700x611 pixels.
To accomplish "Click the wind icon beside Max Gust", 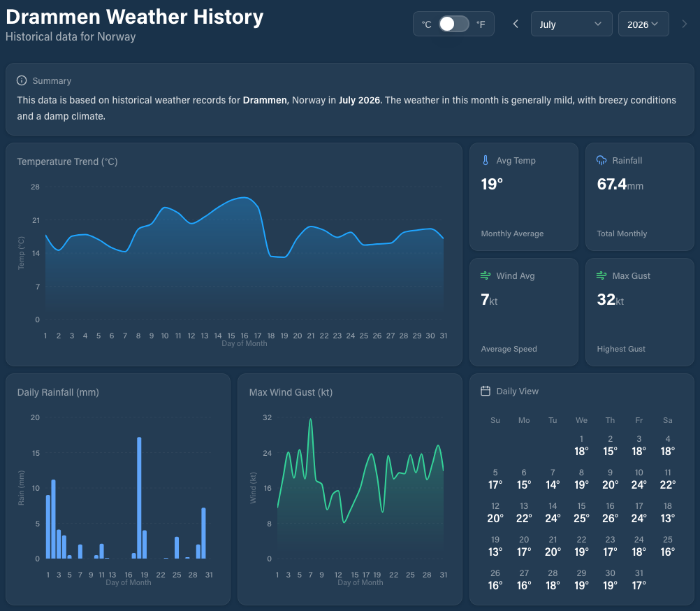I will tap(601, 275).
